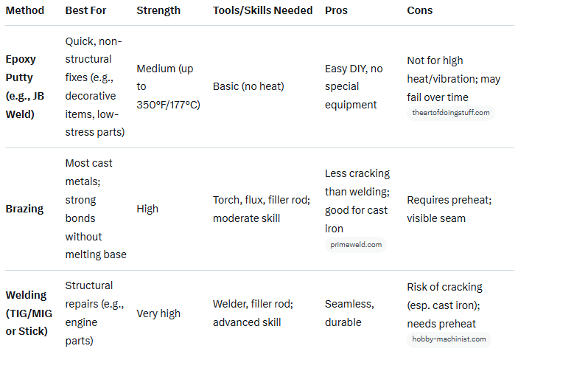Select the Pros column header
The image size is (588, 371).
tap(337, 10)
